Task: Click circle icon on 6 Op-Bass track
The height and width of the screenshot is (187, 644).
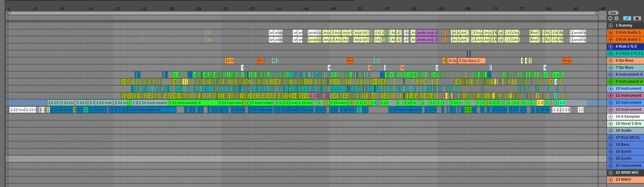Action: point(610,60)
